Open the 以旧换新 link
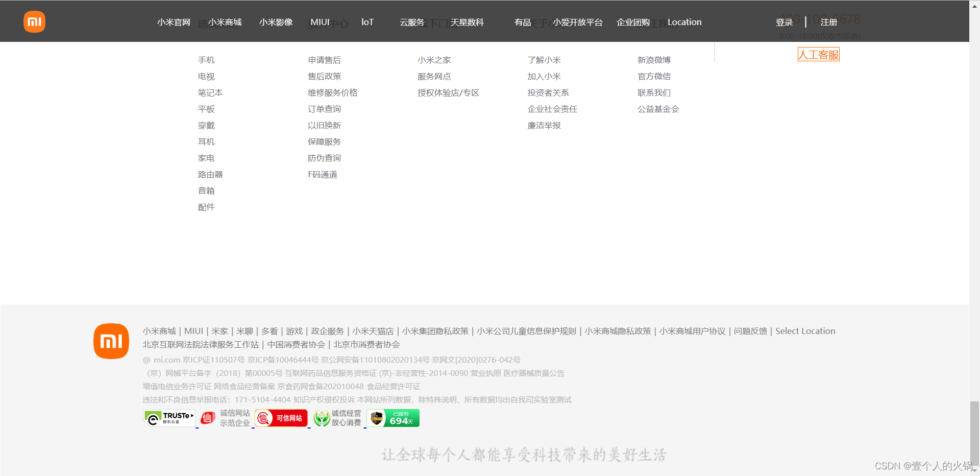The image size is (980, 476). click(325, 126)
